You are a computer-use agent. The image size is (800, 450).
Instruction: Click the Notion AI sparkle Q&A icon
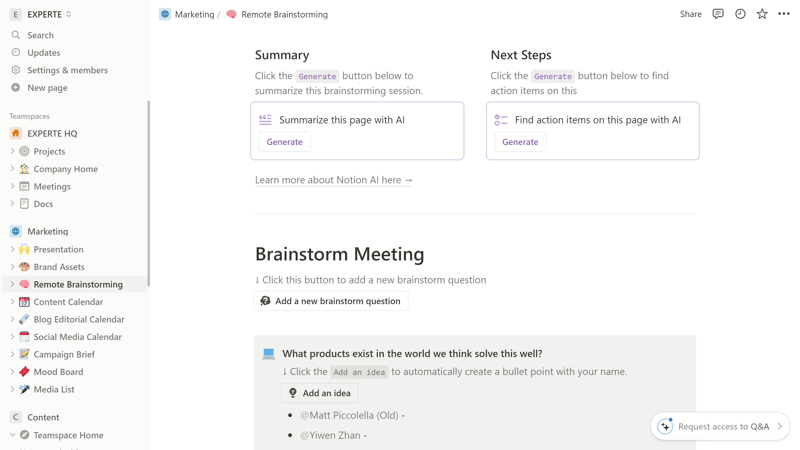pyautogui.click(x=665, y=426)
